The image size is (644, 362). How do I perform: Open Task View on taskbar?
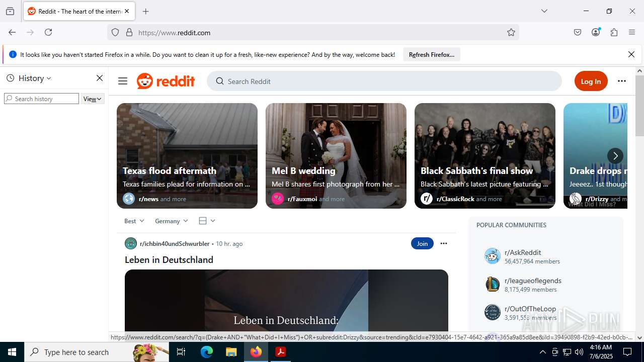coord(182,352)
